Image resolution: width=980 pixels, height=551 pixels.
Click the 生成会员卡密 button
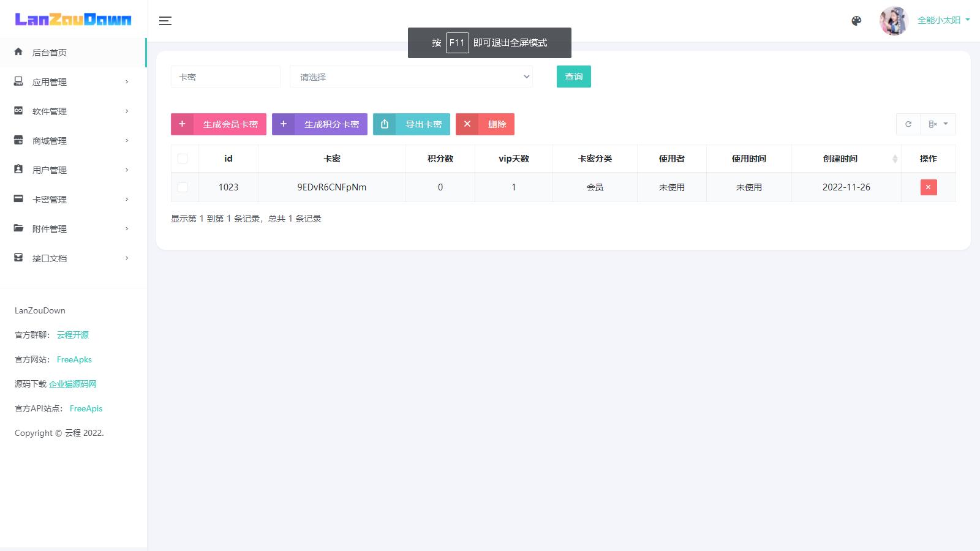(x=219, y=124)
